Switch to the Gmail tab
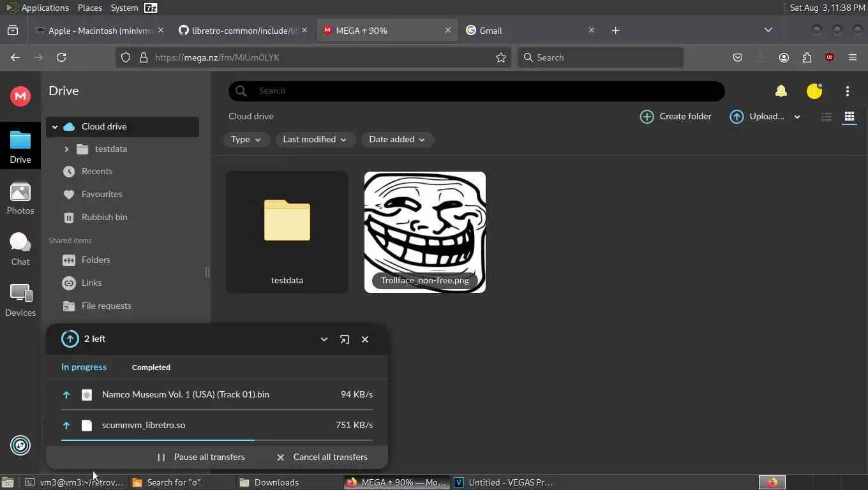The image size is (868, 490). click(x=531, y=30)
